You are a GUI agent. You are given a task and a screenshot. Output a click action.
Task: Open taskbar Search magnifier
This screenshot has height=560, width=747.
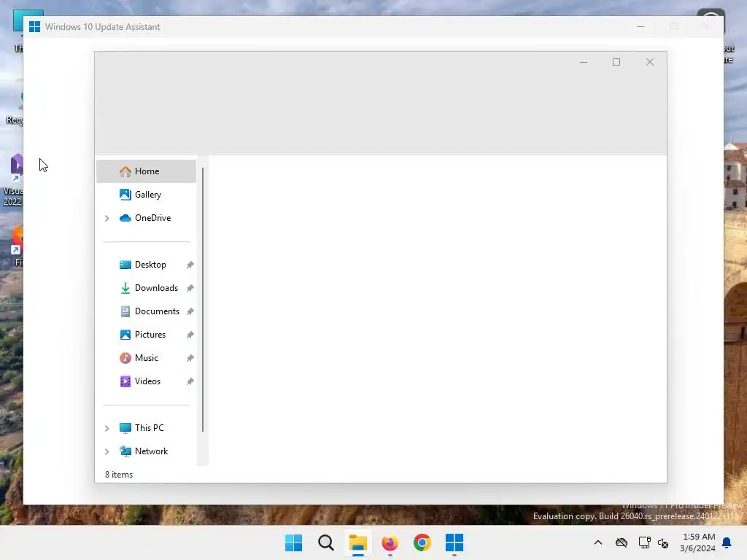pyautogui.click(x=326, y=542)
